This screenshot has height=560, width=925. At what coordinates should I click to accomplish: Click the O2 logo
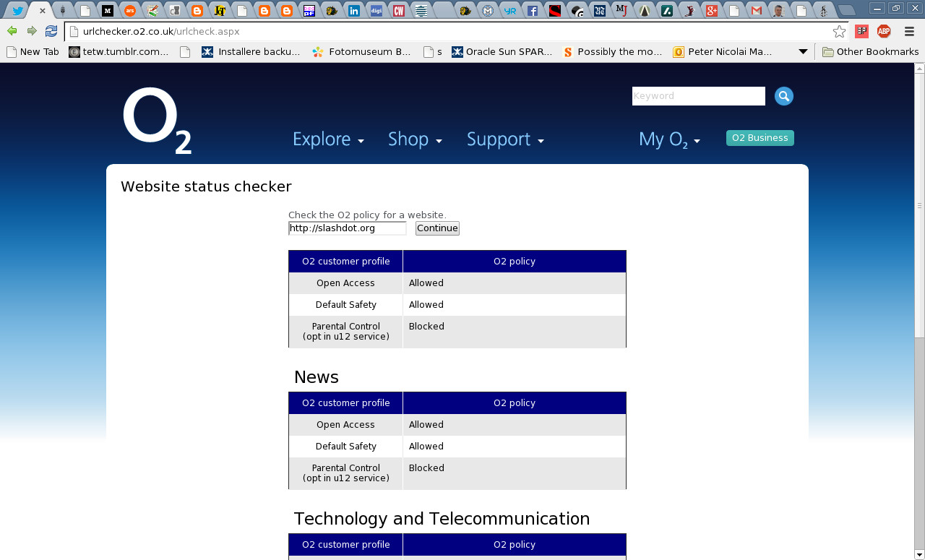[x=157, y=121]
